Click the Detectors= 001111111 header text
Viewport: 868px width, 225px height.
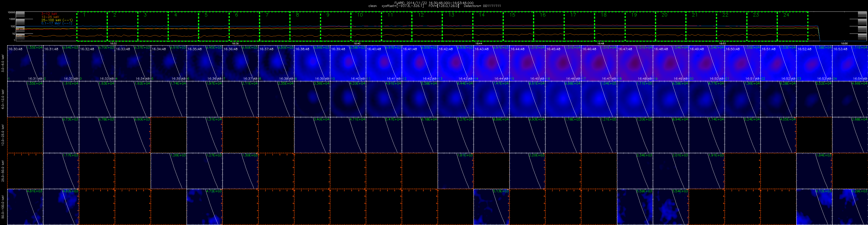pos(482,6)
